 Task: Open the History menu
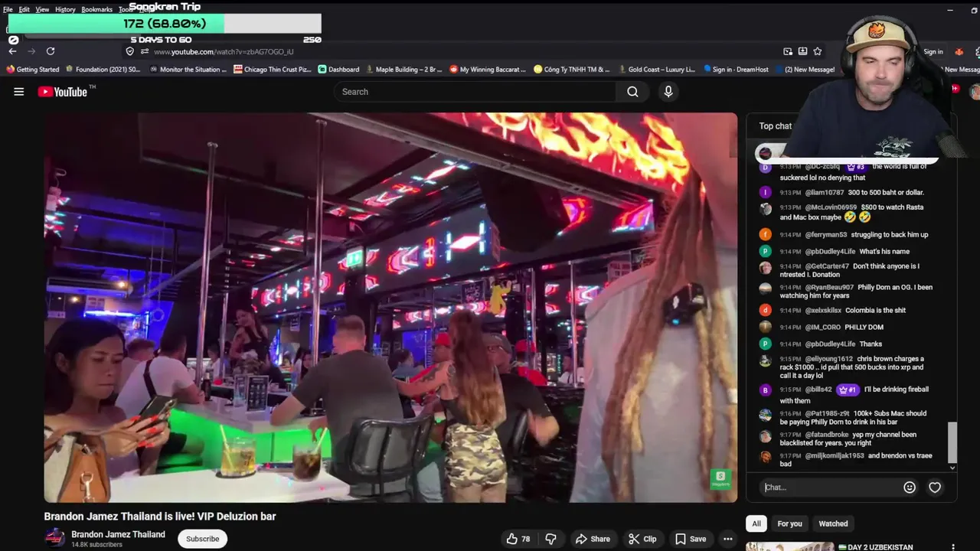(x=65, y=9)
